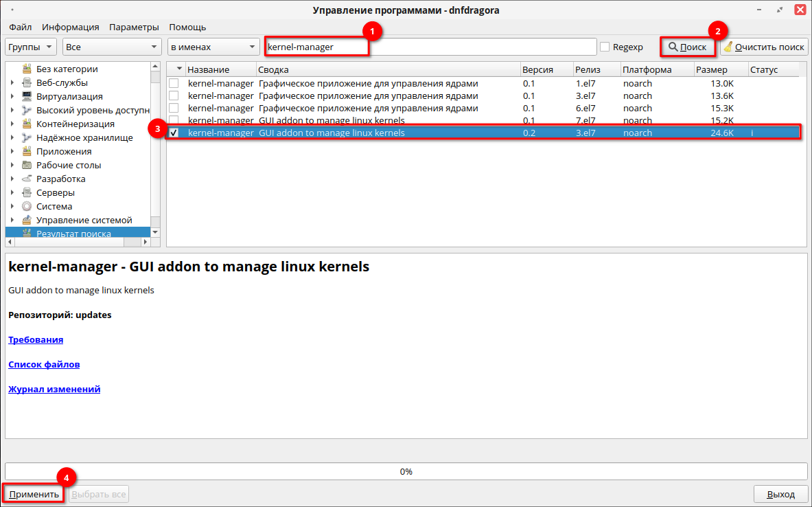
Task: Click the System management category icon
Action: point(27,220)
